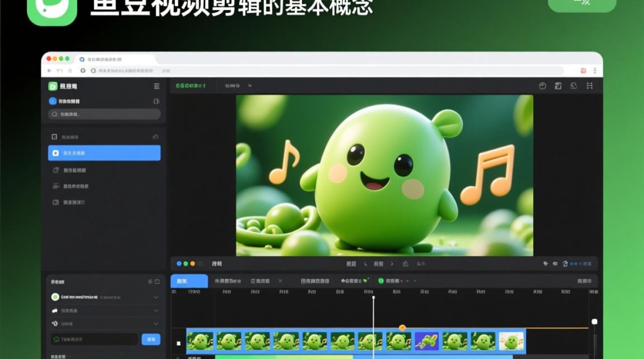Click the crescent icon in the playback bar
The height and width of the screenshot is (359, 644).
[366, 264]
